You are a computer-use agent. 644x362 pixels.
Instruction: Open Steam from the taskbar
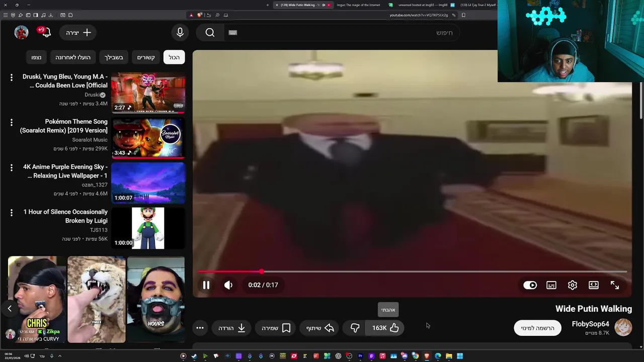click(x=194, y=356)
